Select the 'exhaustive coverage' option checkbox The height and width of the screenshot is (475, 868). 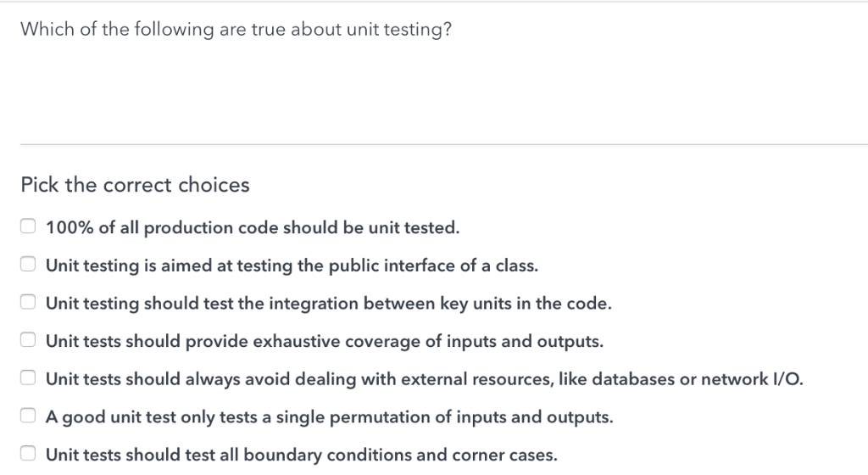[x=28, y=341]
